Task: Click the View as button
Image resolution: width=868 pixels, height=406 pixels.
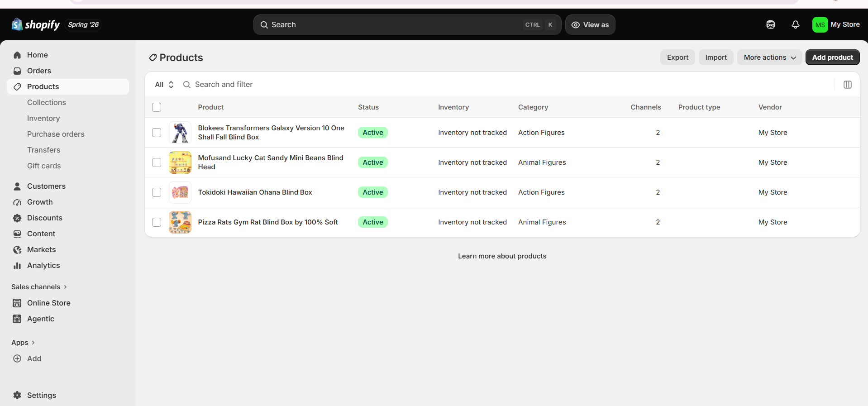Action: [x=590, y=25]
